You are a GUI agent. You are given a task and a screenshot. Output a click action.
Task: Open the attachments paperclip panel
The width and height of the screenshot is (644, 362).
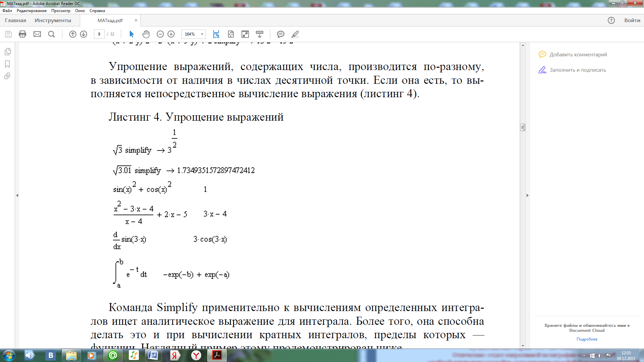pyautogui.click(x=7, y=76)
